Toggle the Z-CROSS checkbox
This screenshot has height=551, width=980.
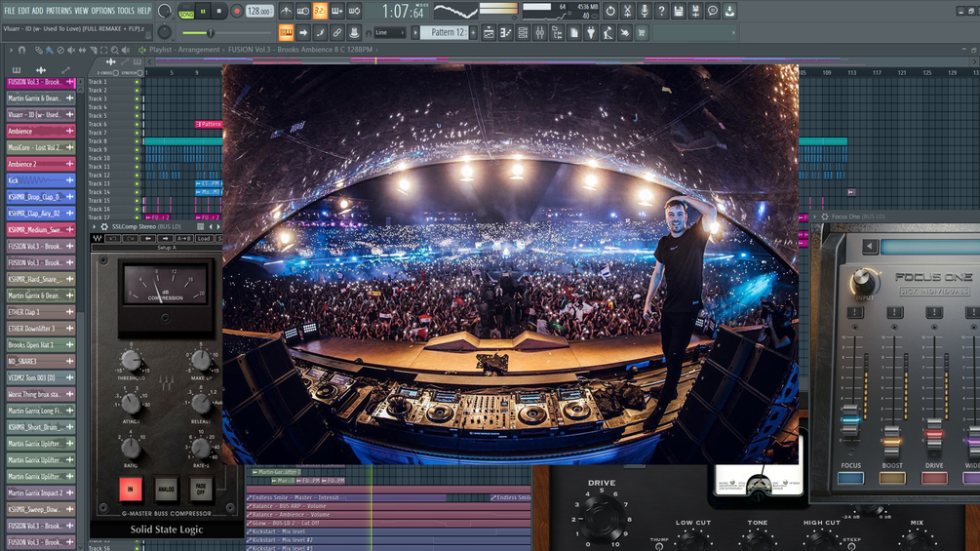click(116, 73)
